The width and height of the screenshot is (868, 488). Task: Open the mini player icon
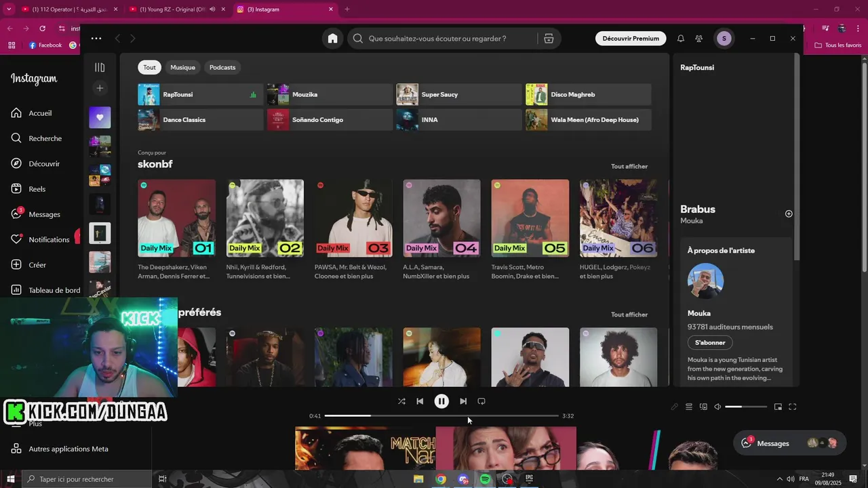778,407
